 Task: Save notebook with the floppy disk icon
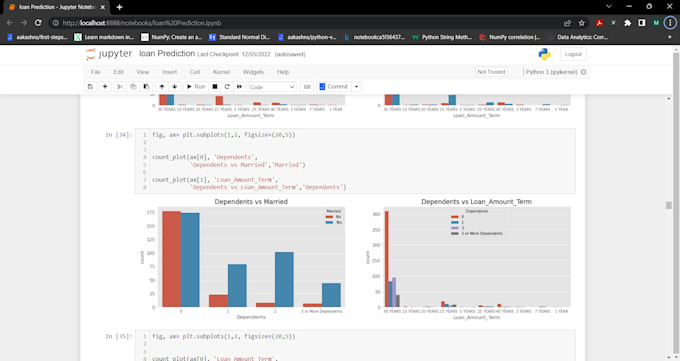90,87
